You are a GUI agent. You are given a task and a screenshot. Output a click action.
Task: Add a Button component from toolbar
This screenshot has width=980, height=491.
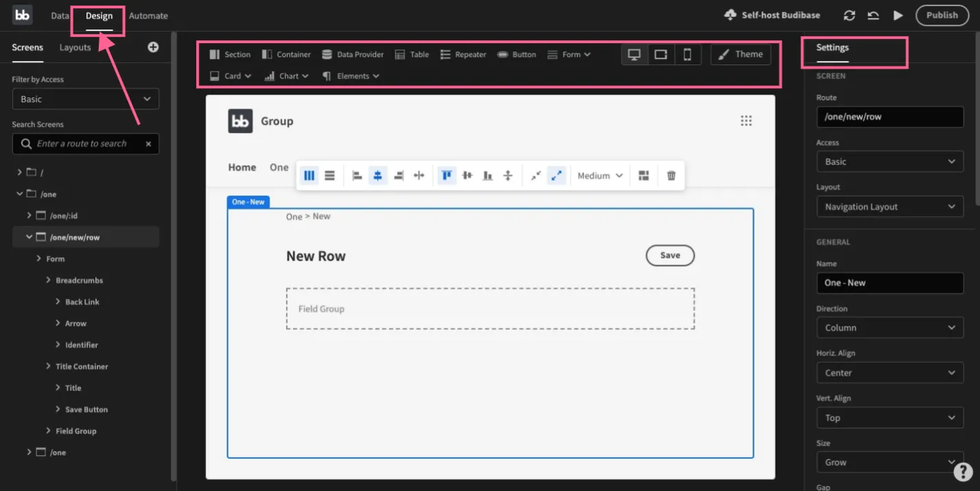tap(516, 54)
